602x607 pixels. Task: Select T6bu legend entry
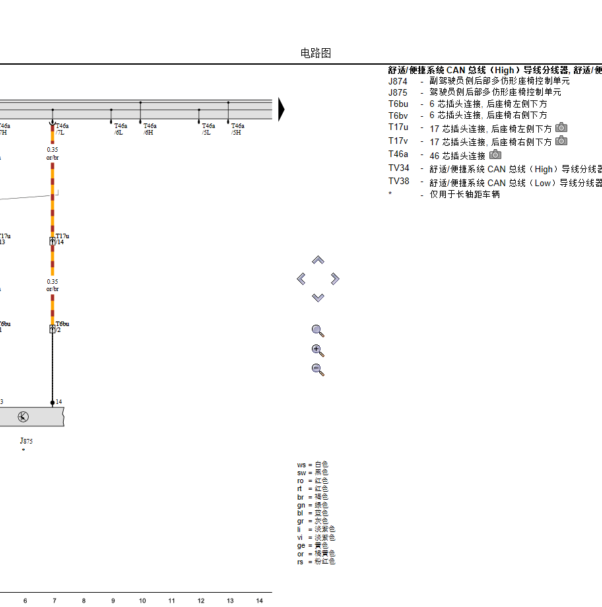pos(468,104)
